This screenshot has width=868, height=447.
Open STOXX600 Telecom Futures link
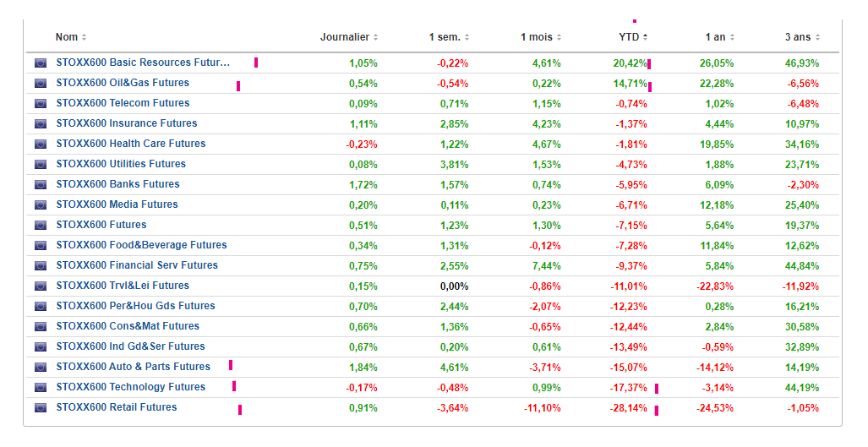point(123,103)
